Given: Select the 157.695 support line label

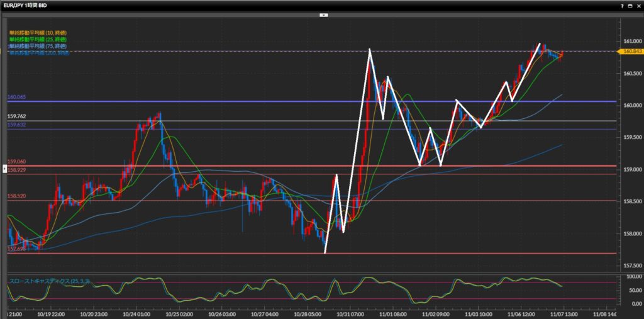Looking at the screenshot, I should 16,249.
